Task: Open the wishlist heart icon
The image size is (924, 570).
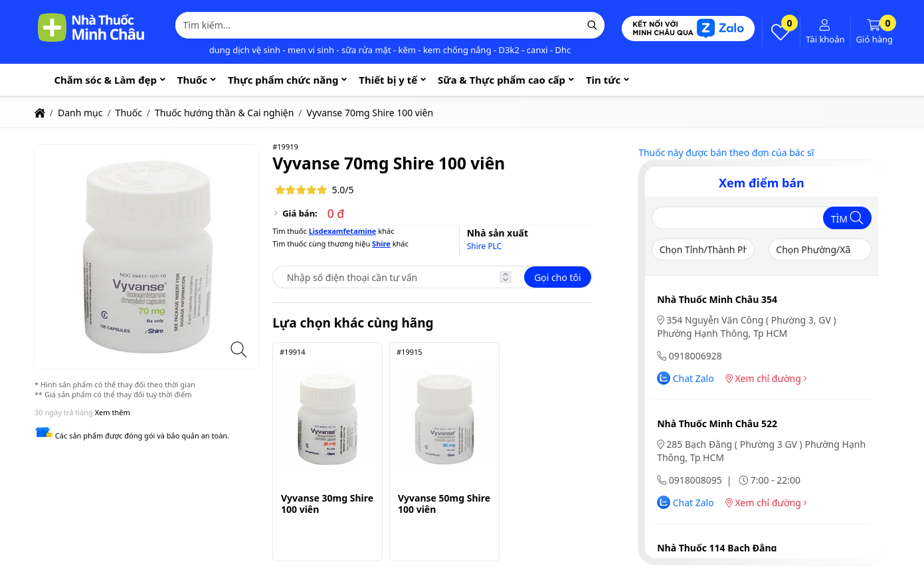Action: [780, 32]
